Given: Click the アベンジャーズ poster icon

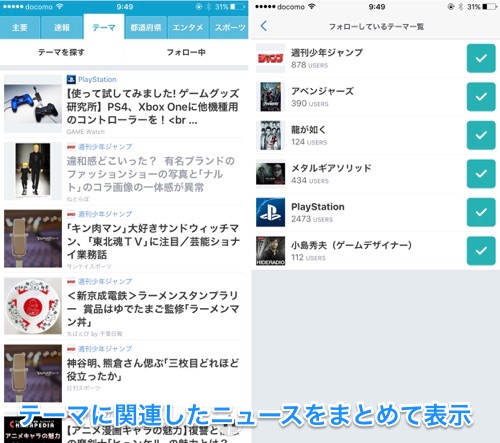Looking at the screenshot, I should tap(270, 97).
